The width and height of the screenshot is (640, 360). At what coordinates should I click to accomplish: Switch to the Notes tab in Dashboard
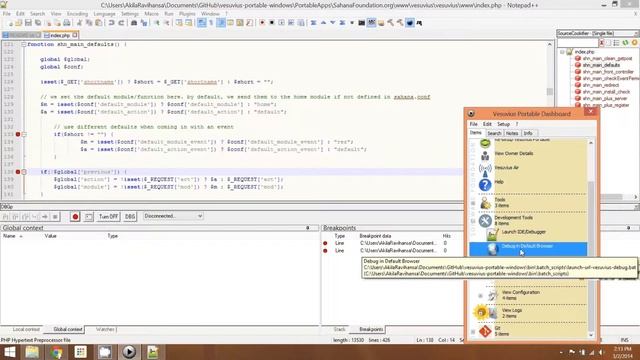(x=512, y=133)
